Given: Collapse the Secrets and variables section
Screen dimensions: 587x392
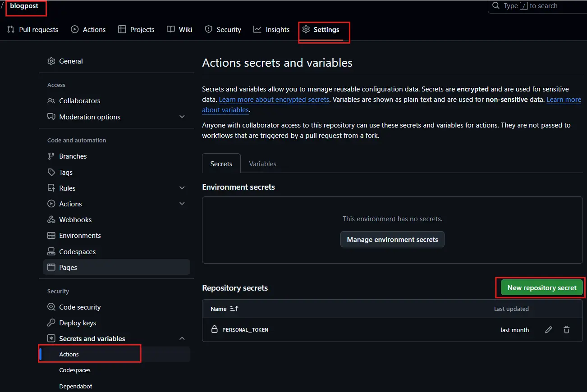Looking at the screenshot, I should [182, 338].
